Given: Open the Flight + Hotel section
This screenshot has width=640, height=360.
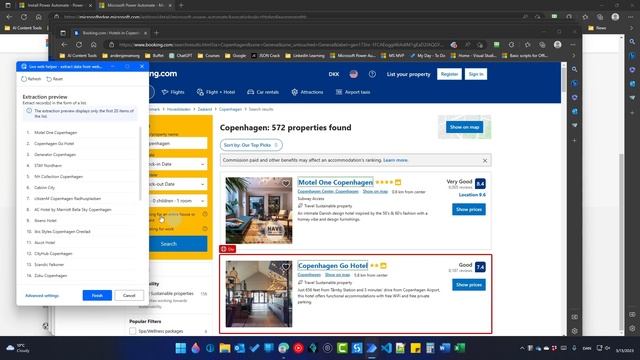Looking at the screenshot, I should [216, 92].
